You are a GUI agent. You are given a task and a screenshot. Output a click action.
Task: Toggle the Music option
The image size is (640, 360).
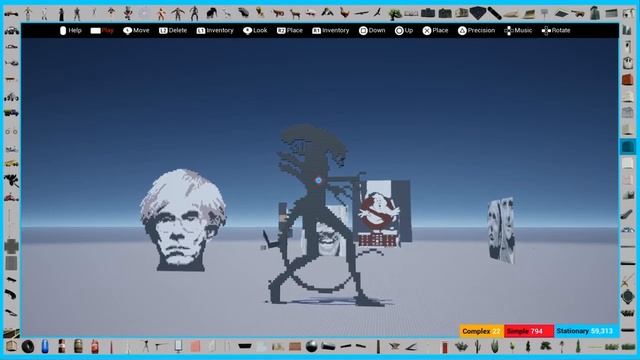point(518,31)
